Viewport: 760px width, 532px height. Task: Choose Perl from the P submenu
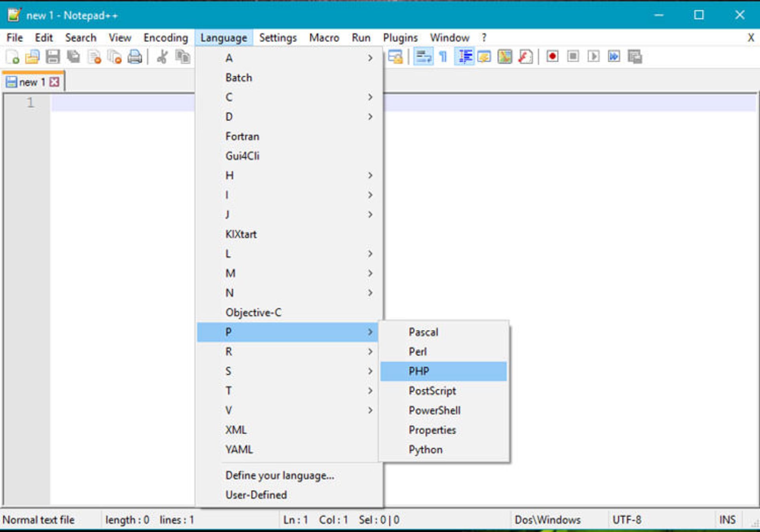[444, 351]
